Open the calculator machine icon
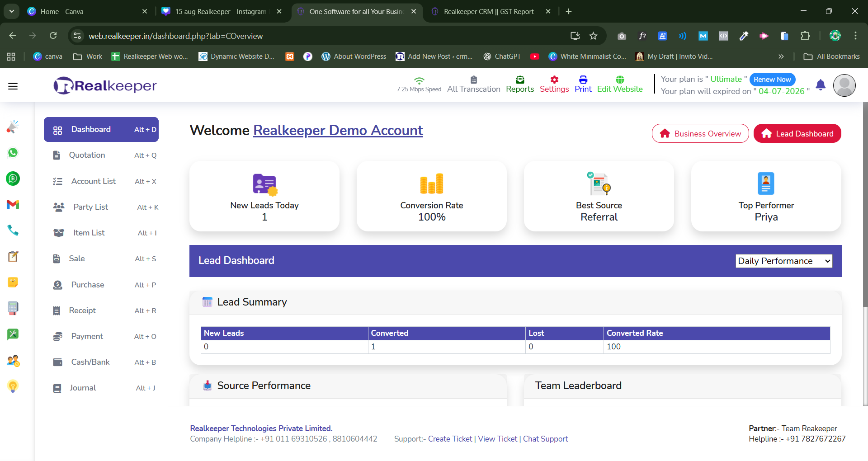Screen dimensions: 868x461 coord(13,308)
